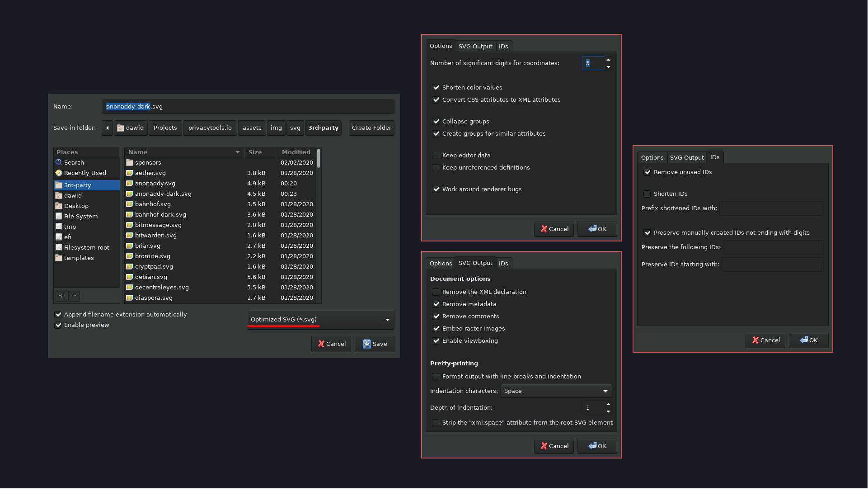Click the file name input field

tap(248, 107)
